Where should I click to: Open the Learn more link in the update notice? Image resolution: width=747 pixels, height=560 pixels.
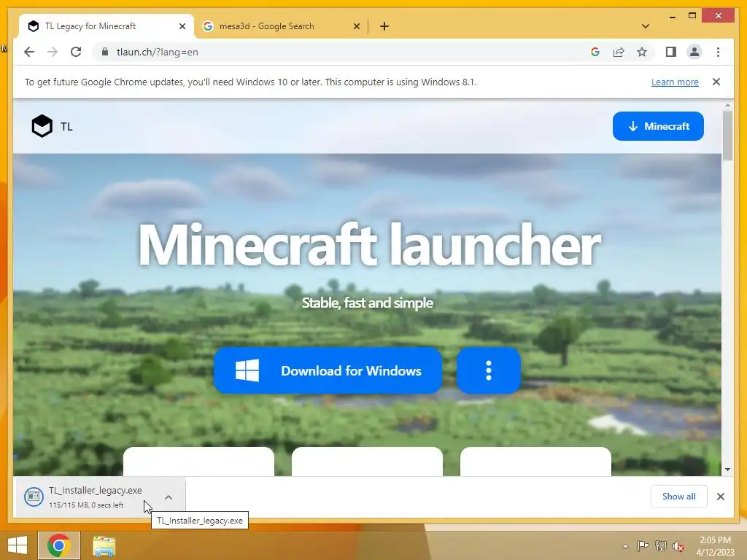[x=675, y=82]
